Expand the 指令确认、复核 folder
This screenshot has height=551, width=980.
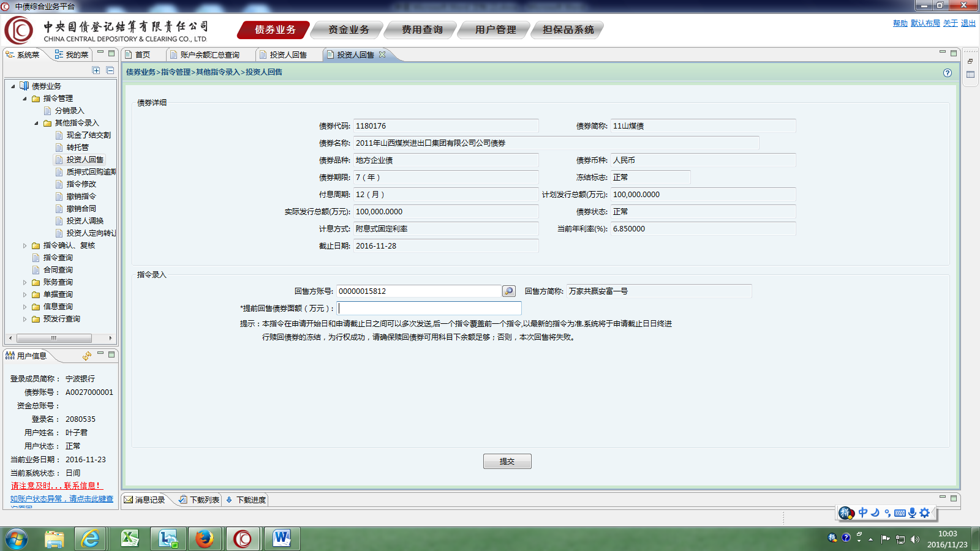point(24,246)
